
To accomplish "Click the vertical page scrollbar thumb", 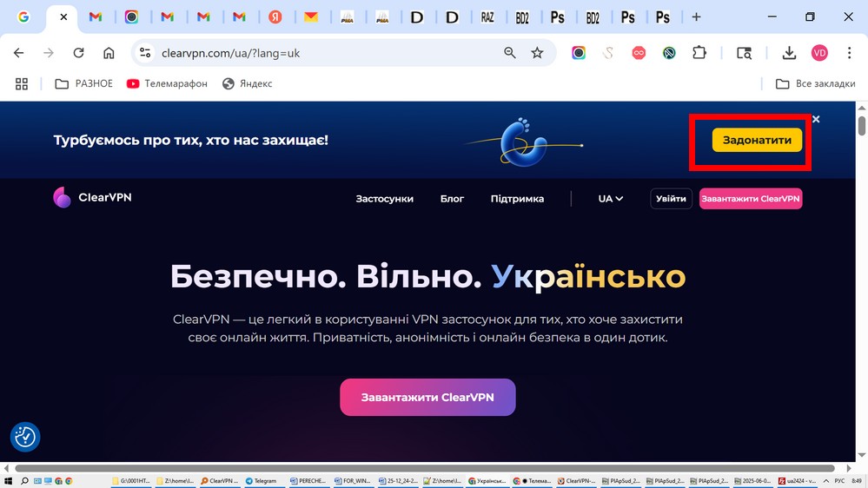I will pyautogui.click(x=862, y=125).
